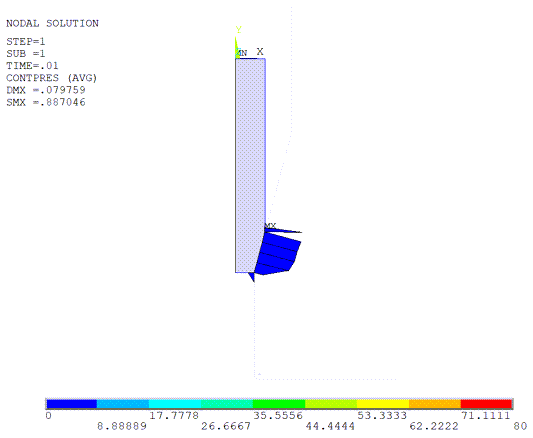Click the legend value 80
The image size is (533, 438).
point(520,426)
